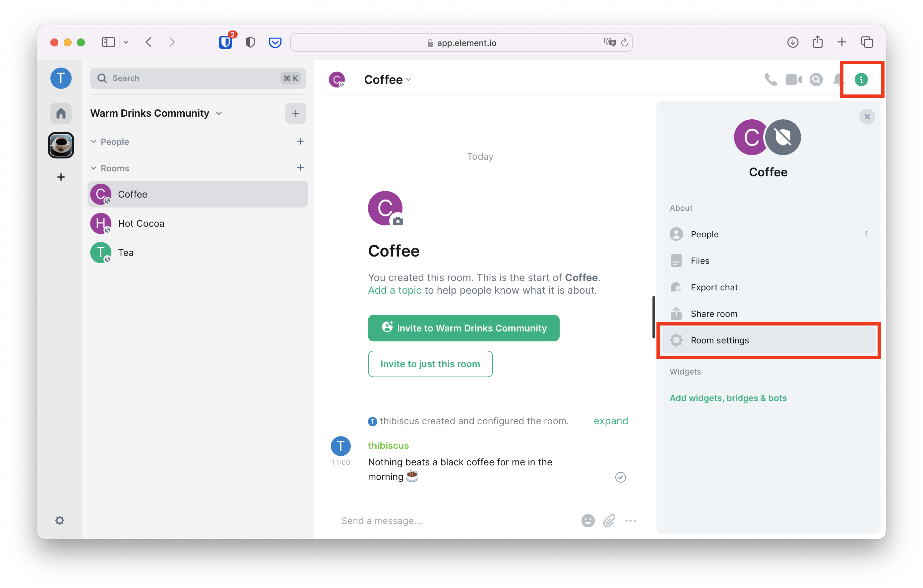Open quick settings gear in sidebar
Viewport: 923px width, 588px height.
pos(60,520)
